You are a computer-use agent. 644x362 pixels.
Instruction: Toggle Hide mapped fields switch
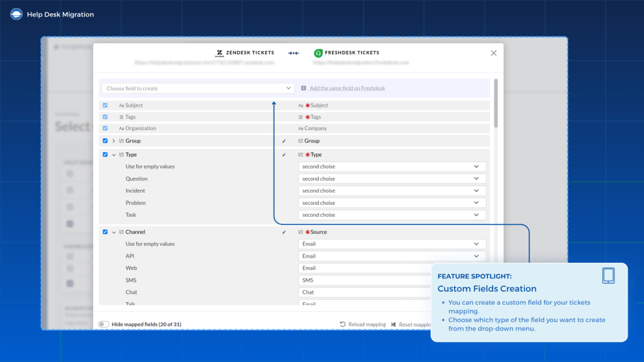point(104,324)
